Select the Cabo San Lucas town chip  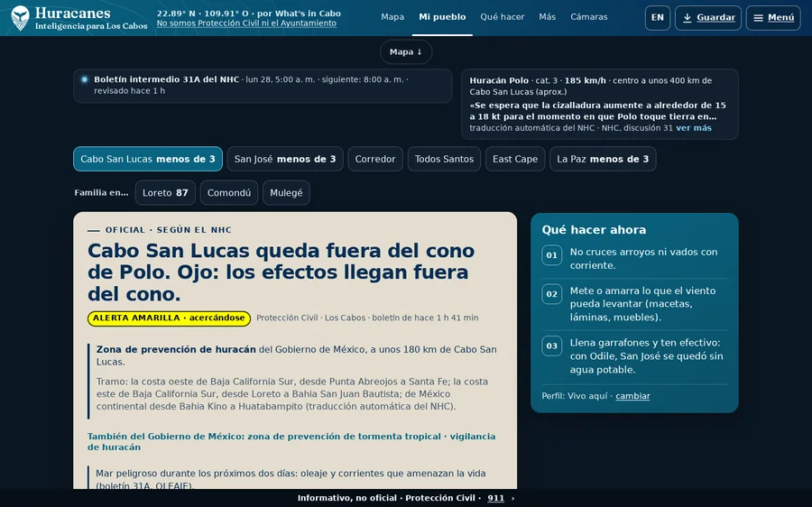pos(148,159)
